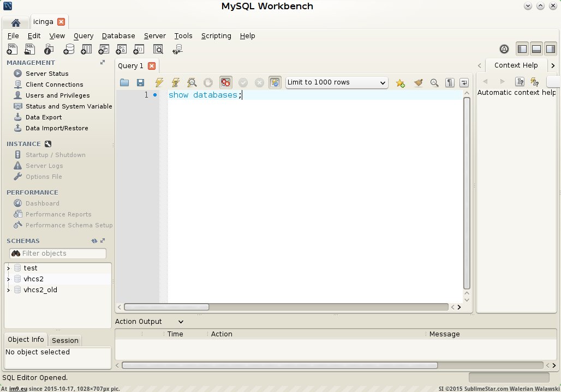Toggle the right sidebar panel visibility

point(551,49)
